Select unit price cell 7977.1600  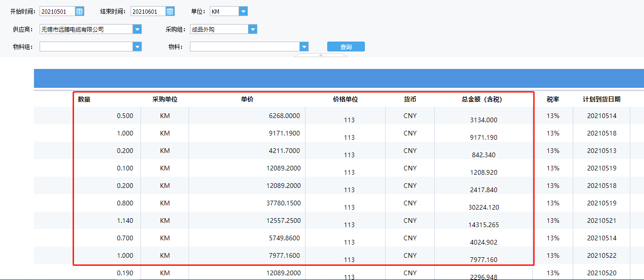284,255
